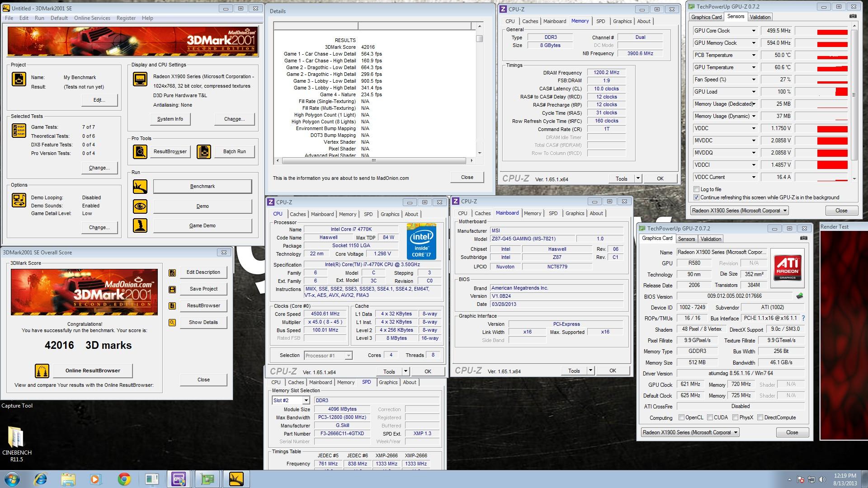Image resolution: width=868 pixels, height=488 pixels.
Task: Click the Selected Tests checklist icon
Action: tap(19, 131)
